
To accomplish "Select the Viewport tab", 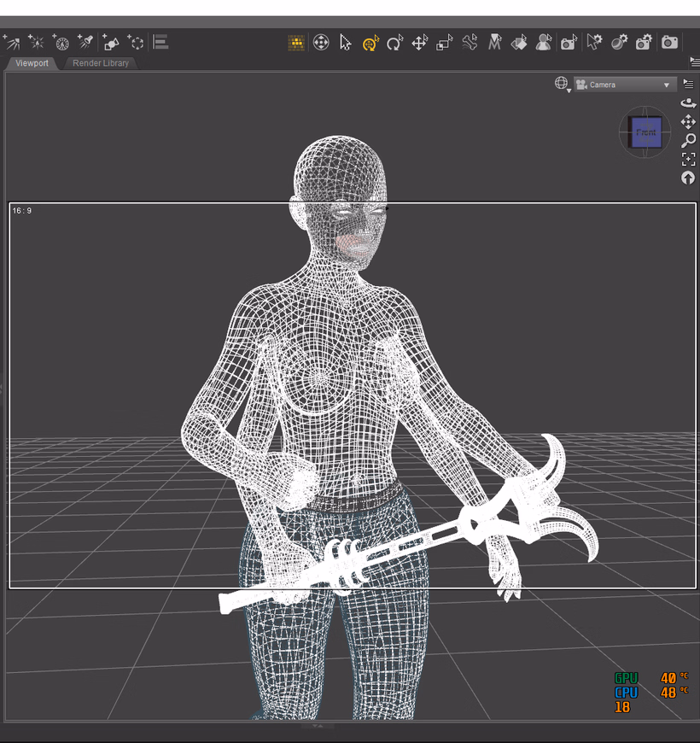I will point(32,63).
